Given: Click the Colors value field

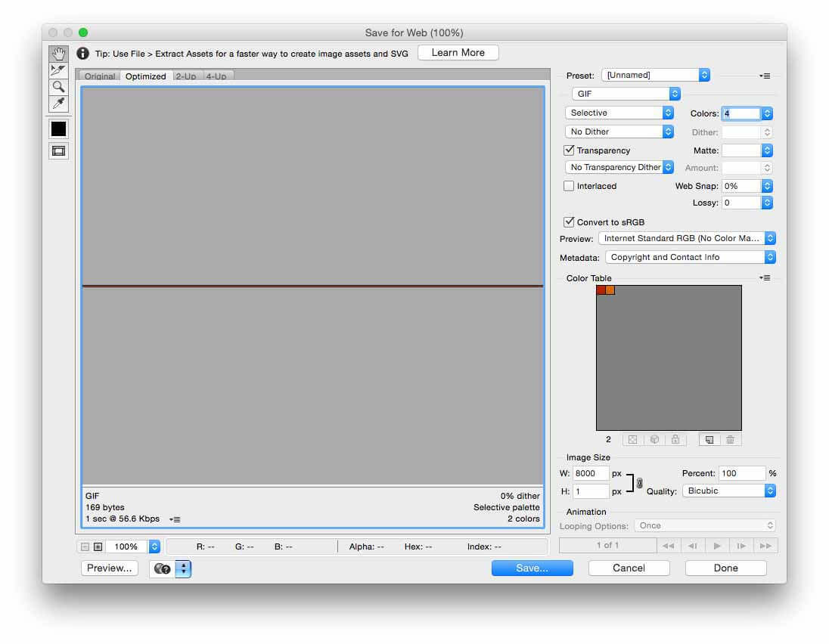Looking at the screenshot, I should [x=742, y=113].
